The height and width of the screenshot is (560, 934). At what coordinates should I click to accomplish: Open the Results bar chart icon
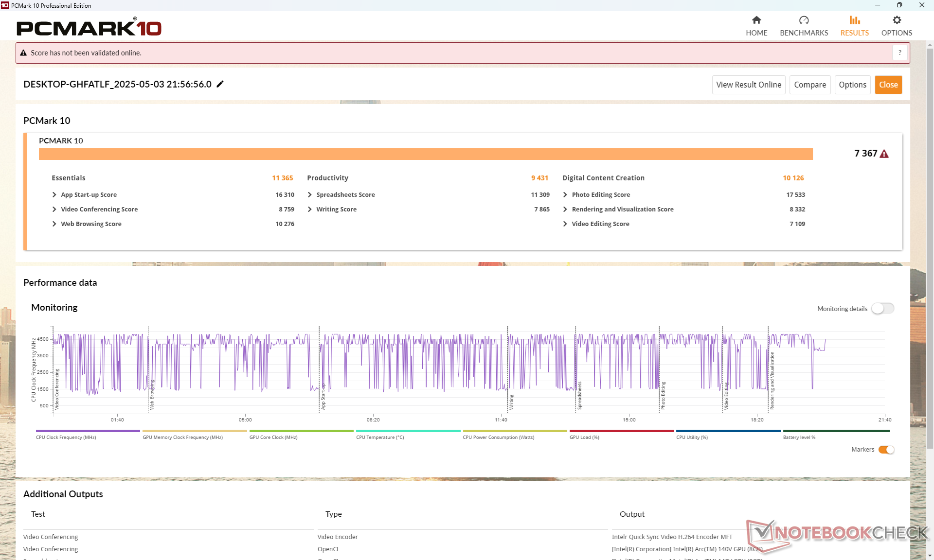pos(855,20)
